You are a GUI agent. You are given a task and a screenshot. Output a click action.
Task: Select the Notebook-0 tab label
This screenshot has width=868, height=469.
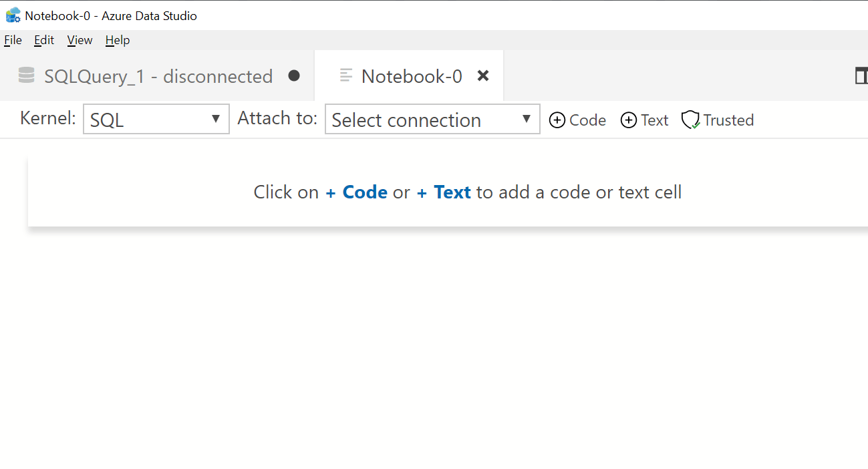tap(412, 76)
